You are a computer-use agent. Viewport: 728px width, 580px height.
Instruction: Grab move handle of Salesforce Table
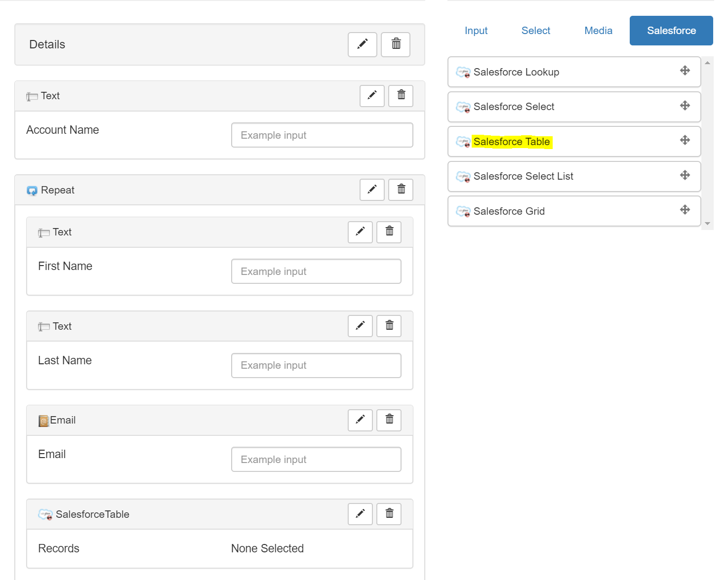coord(685,140)
